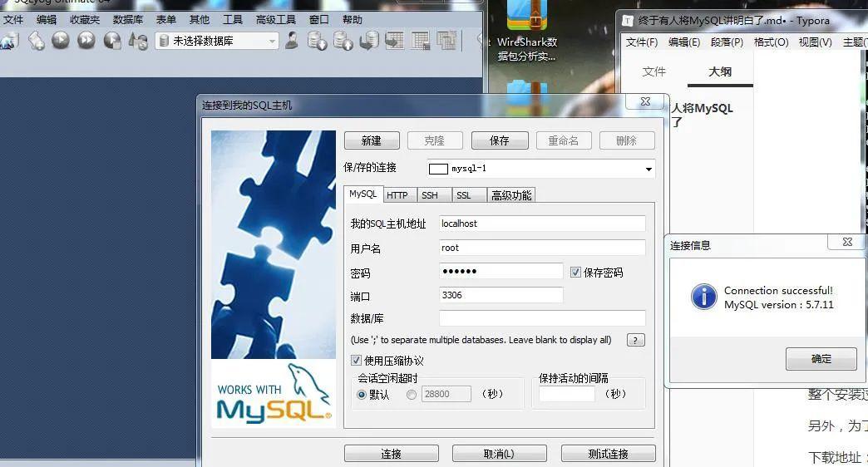The height and width of the screenshot is (467, 868).
Task: Open the 高级工具 menu
Action: tap(276, 19)
